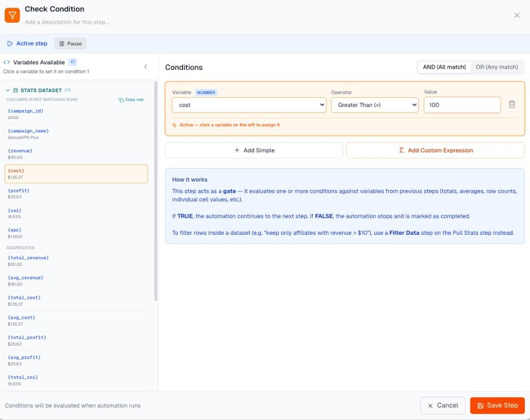Select the {total_revenue} aggregate
This screenshot has height=420, width=530.
pos(77,261)
